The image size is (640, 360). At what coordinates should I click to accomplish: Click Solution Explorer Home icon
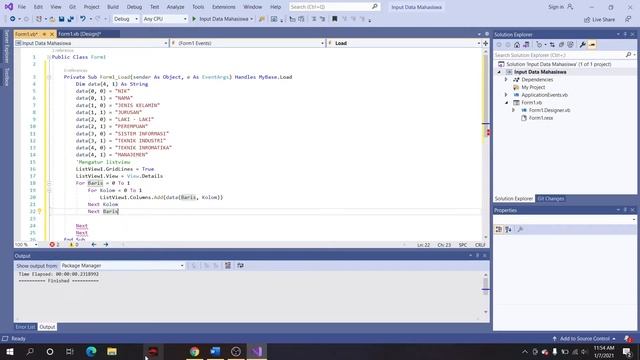click(517, 44)
